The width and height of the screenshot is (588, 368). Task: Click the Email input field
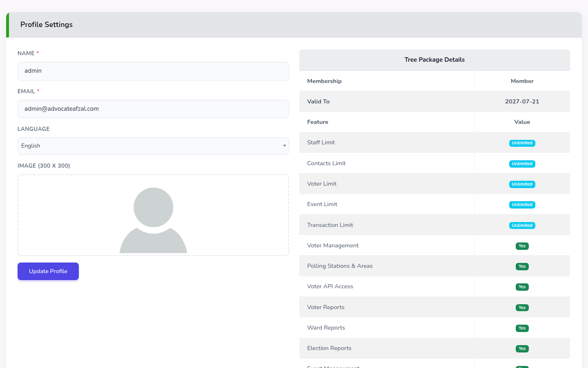[153, 109]
